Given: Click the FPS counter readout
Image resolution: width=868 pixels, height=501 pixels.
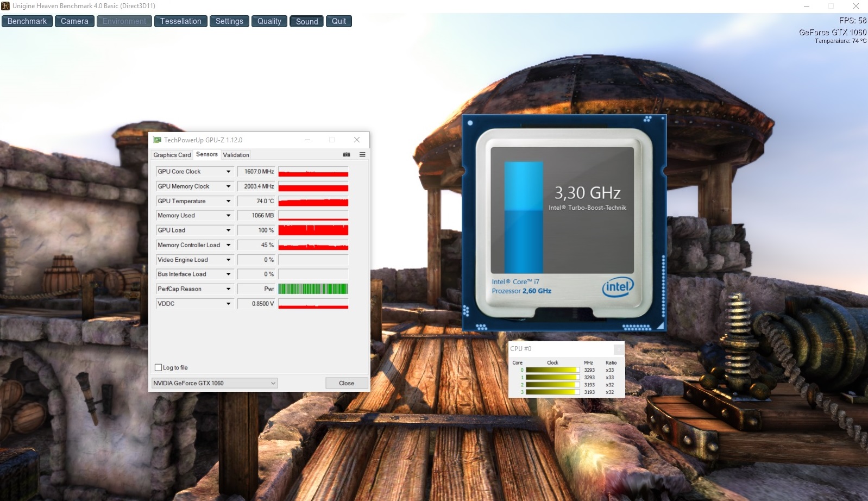Looking at the screenshot, I should (x=853, y=21).
